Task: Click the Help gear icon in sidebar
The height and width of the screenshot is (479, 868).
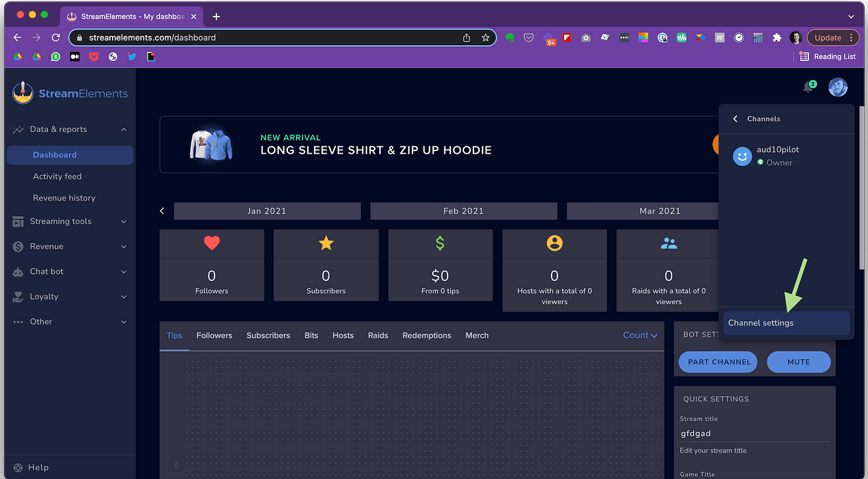Action: pos(18,467)
